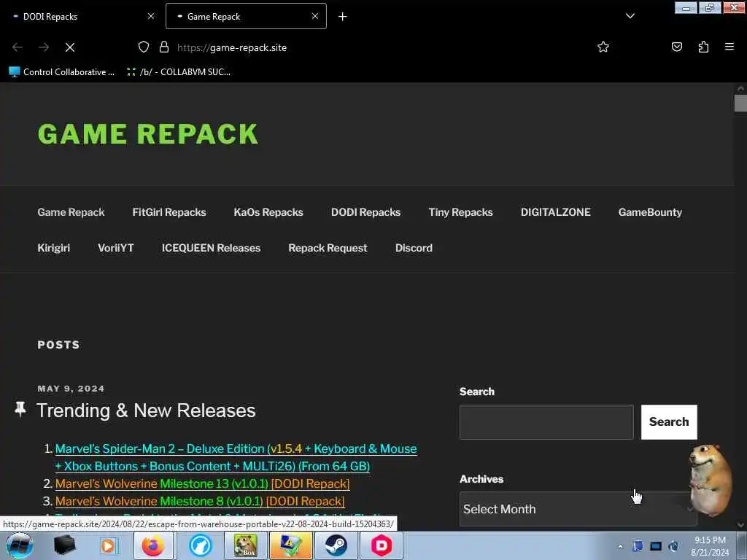Close the DODI Repacks tab
This screenshot has width=747, height=560.
[150, 16]
